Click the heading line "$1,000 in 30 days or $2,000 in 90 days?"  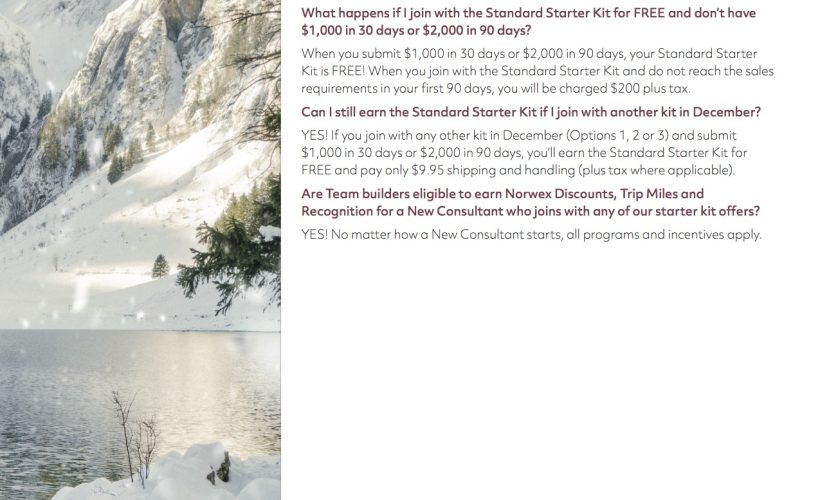click(416, 31)
